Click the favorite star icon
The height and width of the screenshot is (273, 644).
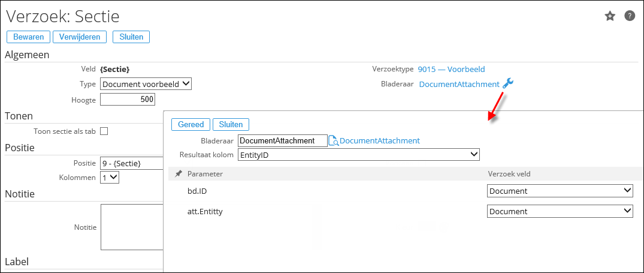coord(610,16)
